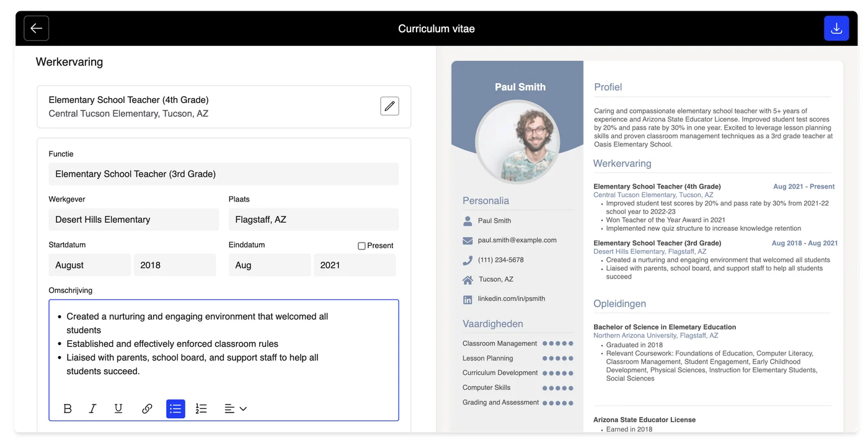Edit the Plaats field Flagstaff, AZ
Screen dimensions: 868x443
pyautogui.click(x=314, y=220)
